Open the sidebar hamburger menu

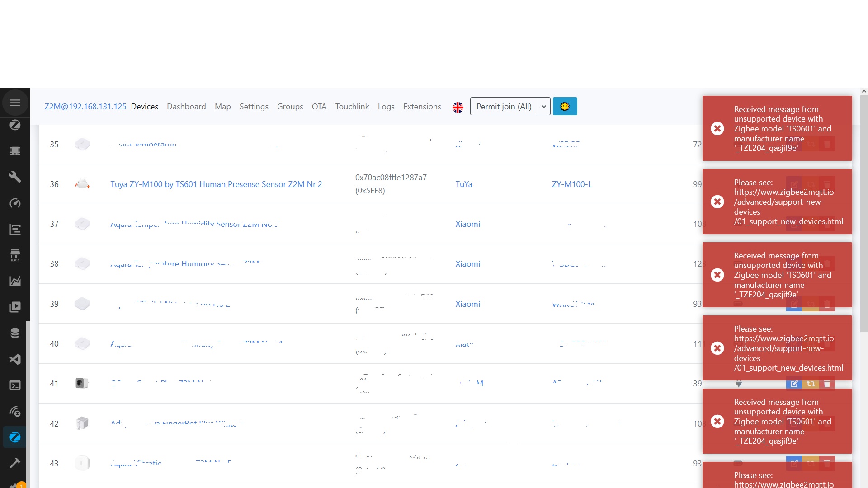coord(15,103)
